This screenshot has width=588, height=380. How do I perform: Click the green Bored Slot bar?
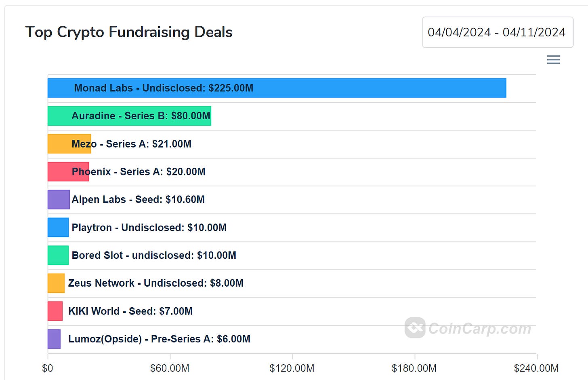pos(58,255)
